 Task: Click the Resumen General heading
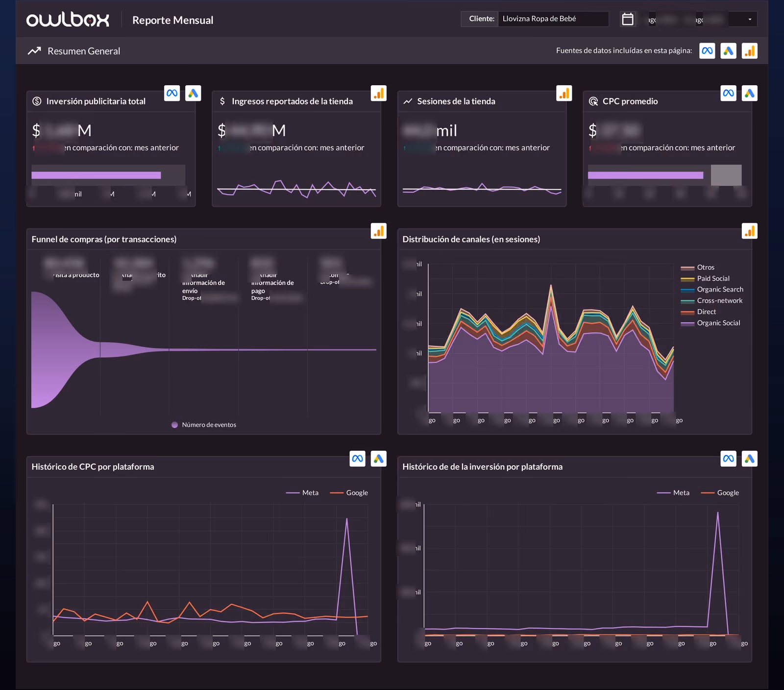coord(84,51)
